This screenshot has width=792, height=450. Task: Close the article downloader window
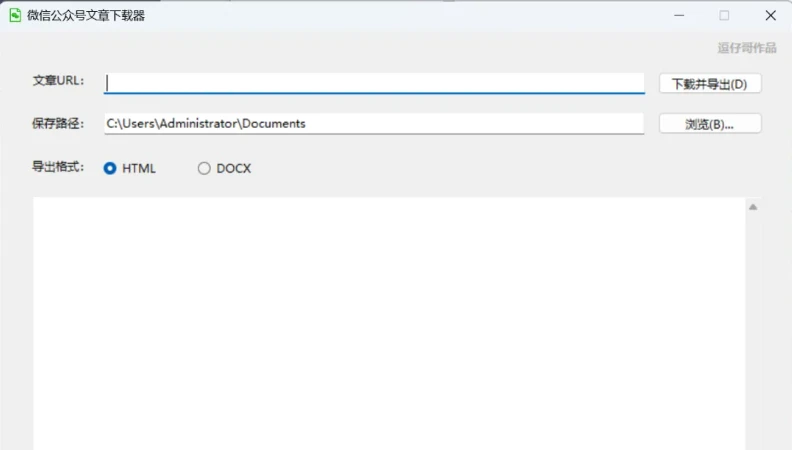[x=770, y=15]
